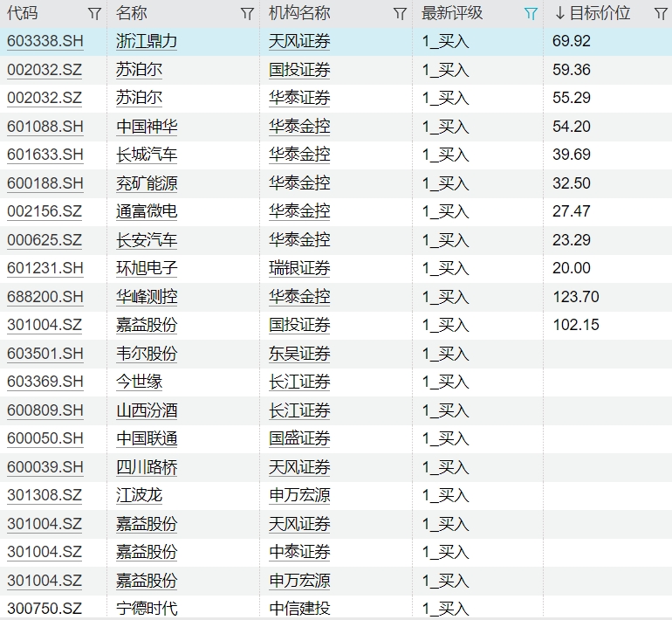This screenshot has height=620, width=672.
Task: Open stock name link 韦尔股份
Action: 147,354
